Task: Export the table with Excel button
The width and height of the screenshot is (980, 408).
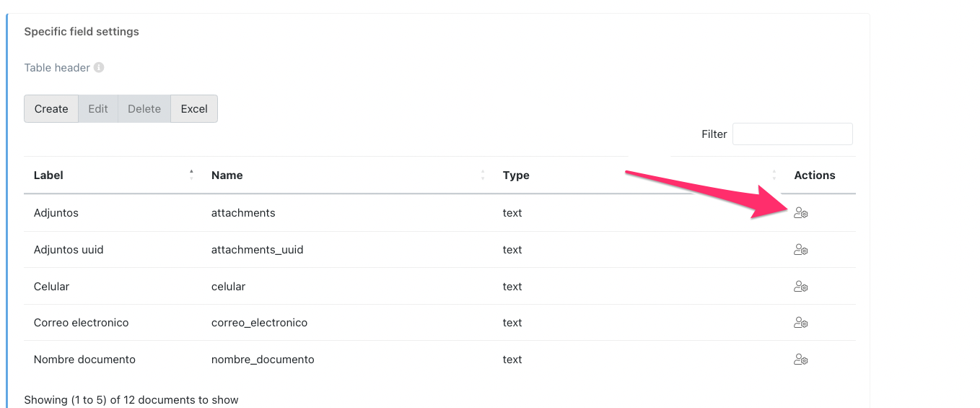Action: [194, 109]
